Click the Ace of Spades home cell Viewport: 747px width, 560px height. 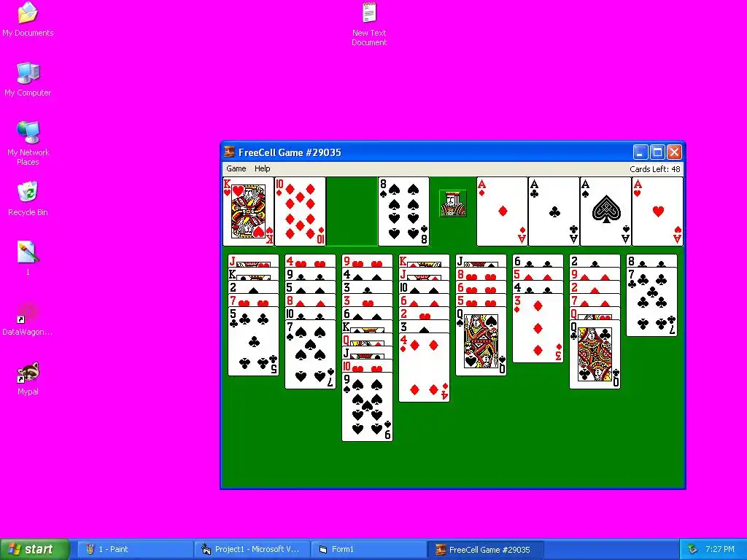605,211
